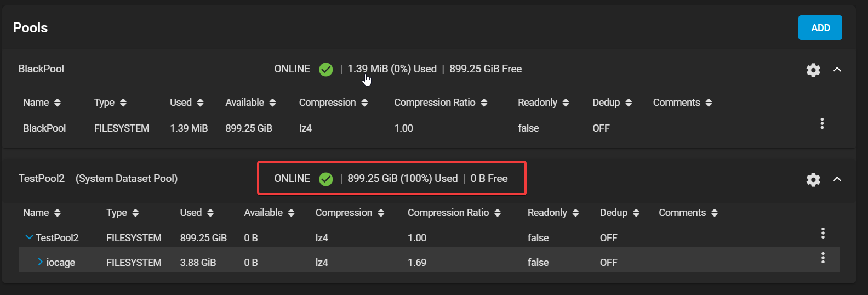Image resolution: width=868 pixels, height=295 pixels.
Task: Expand the iocage dataset tree node
Action: pos(41,262)
